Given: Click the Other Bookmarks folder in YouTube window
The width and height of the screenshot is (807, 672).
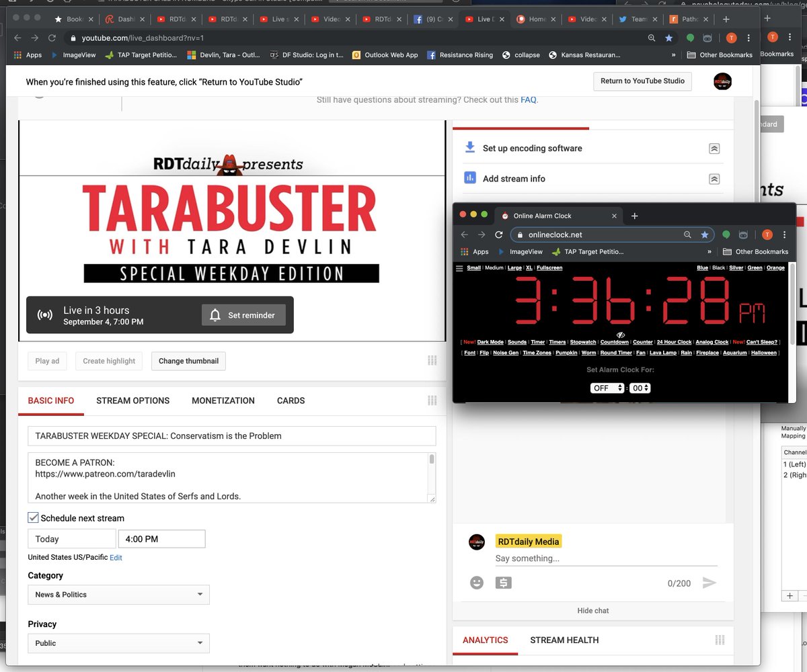Looking at the screenshot, I should (720, 55).
